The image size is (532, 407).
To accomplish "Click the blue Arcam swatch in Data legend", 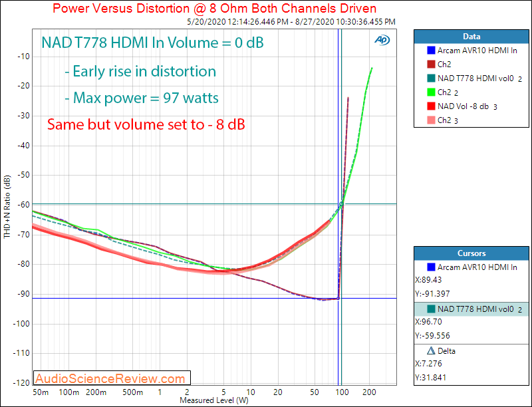I will point(431,51).
